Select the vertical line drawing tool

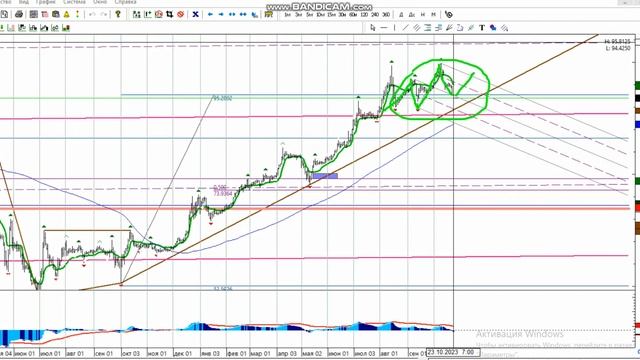[x=394, y=28]
